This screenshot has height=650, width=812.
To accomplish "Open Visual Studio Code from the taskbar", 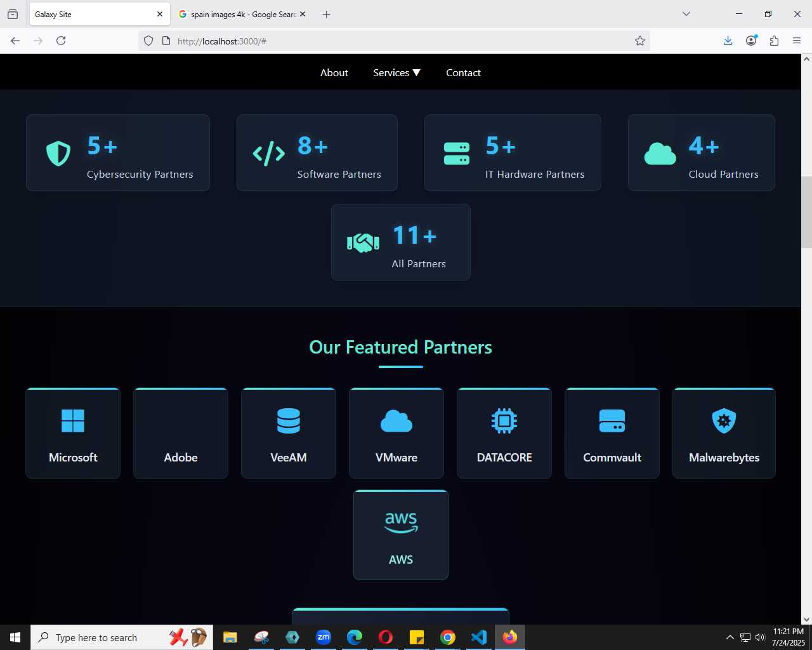I will (x=479, y=637).
